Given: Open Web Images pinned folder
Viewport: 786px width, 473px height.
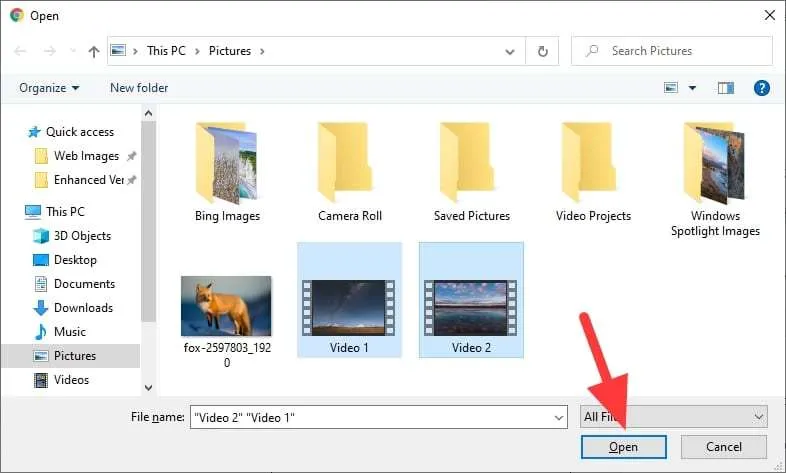Looking at the screenshot, I should (86, 156).
